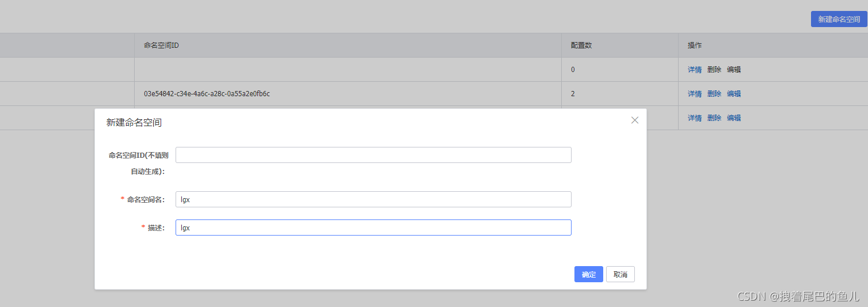Click the namespace ID 03e54842-c34e-4a6c text

click(x=207, y=94)
